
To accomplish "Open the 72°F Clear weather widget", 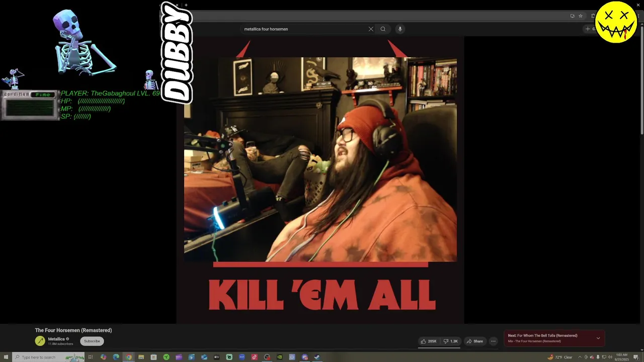I will [560, 357].
